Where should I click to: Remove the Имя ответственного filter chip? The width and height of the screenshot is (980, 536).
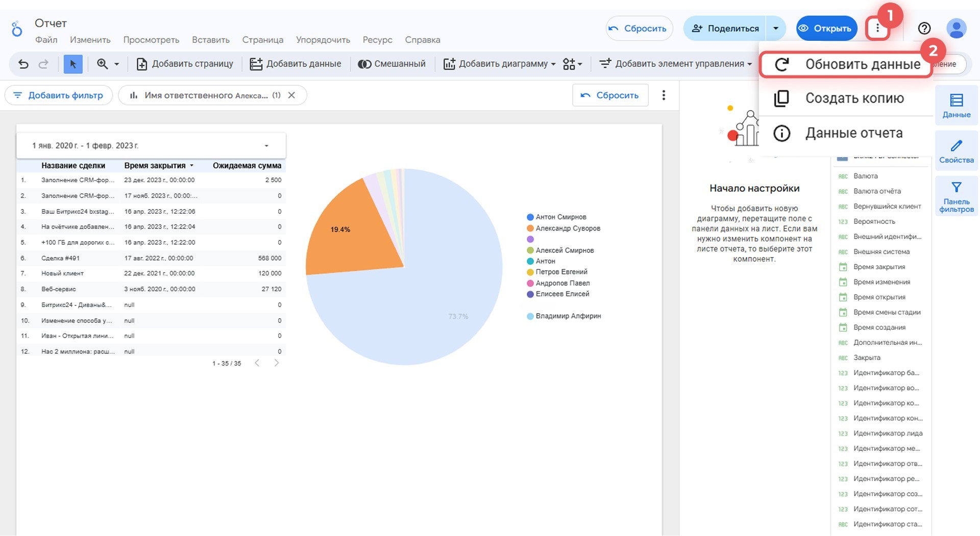click(291, 95)
